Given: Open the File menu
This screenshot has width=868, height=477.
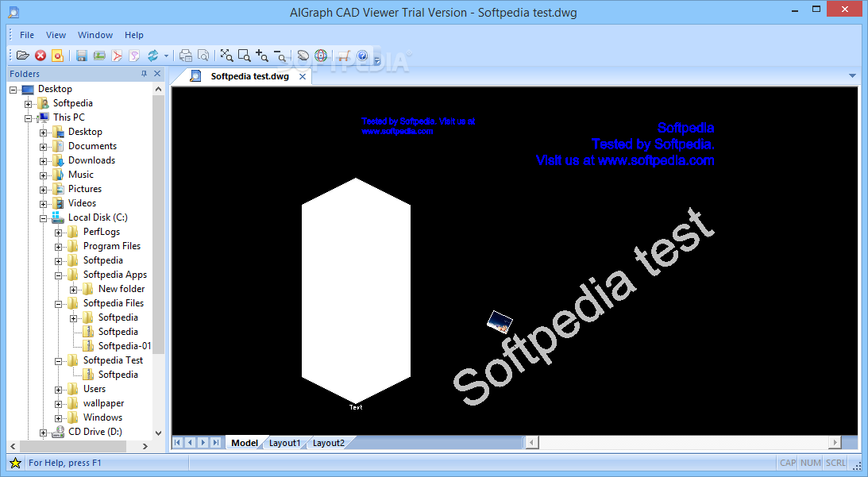Looking at the screenshot, I should coord(26,35).
